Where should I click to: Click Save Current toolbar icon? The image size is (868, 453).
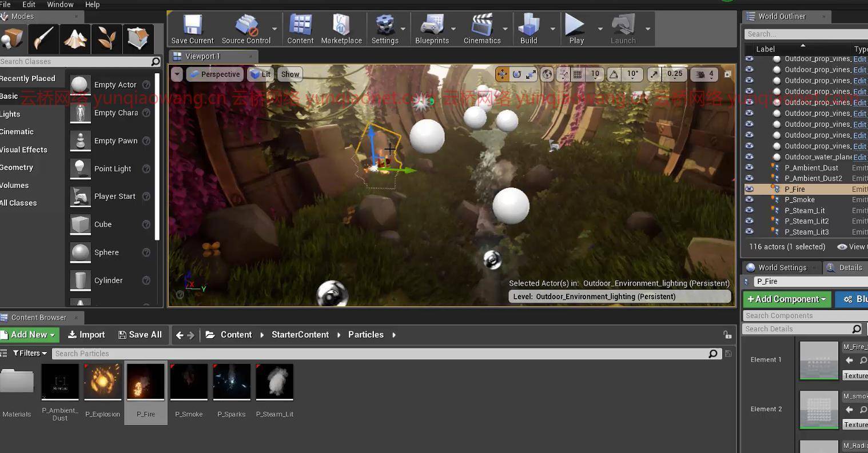pos(192,29)
